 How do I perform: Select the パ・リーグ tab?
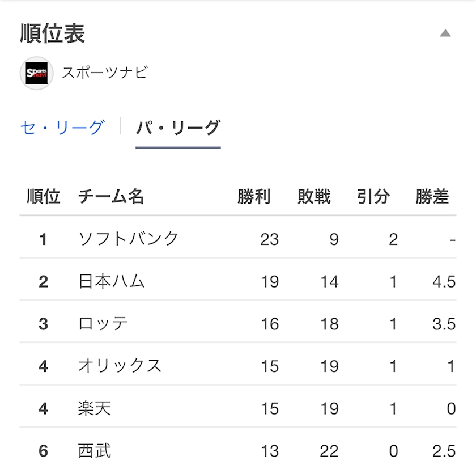tap(178, 128)
